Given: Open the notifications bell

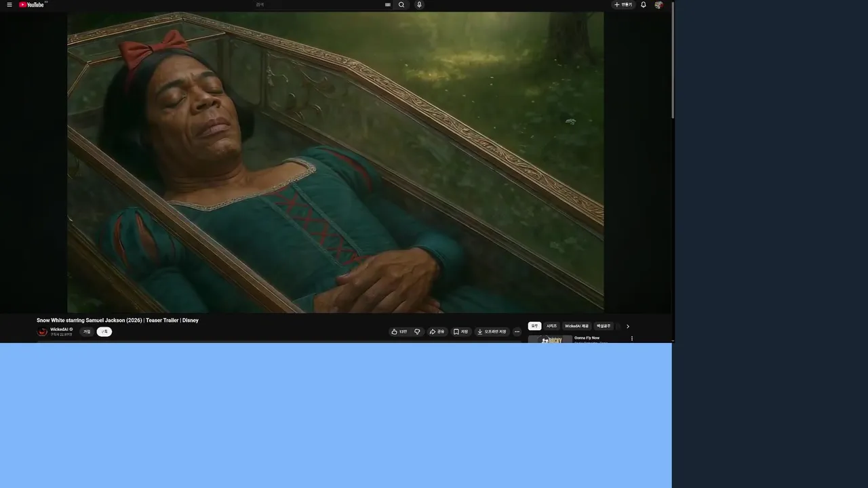Looking at the screenshot, I should (644, 5).
